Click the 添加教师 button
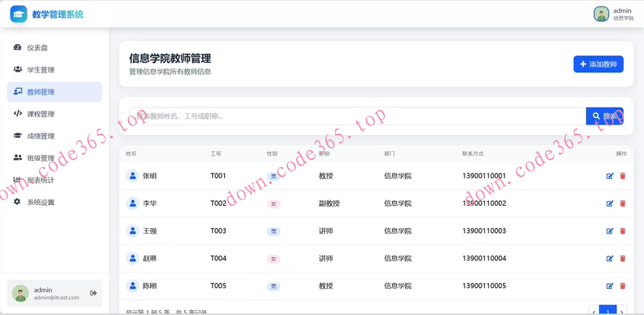Image resolution: width=644 pixels, height=315 pixels. click(598, 64)
